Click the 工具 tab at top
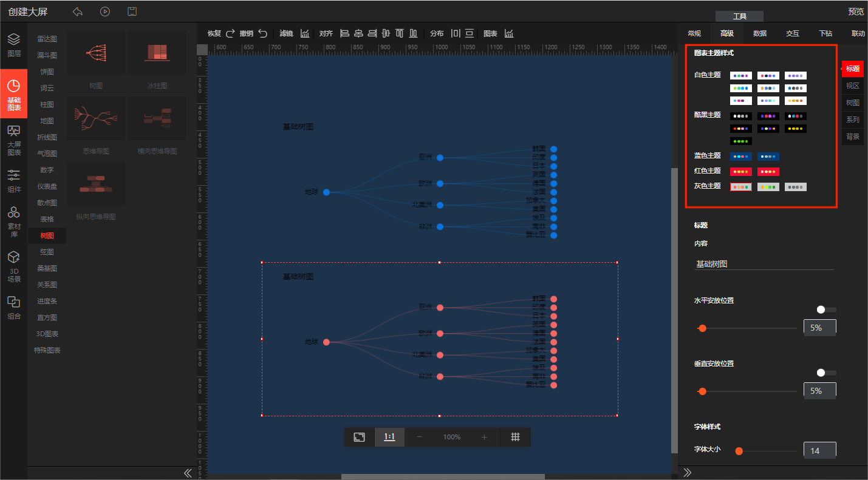The height and width of the screenshot is (480, 868). coord(739,16)
